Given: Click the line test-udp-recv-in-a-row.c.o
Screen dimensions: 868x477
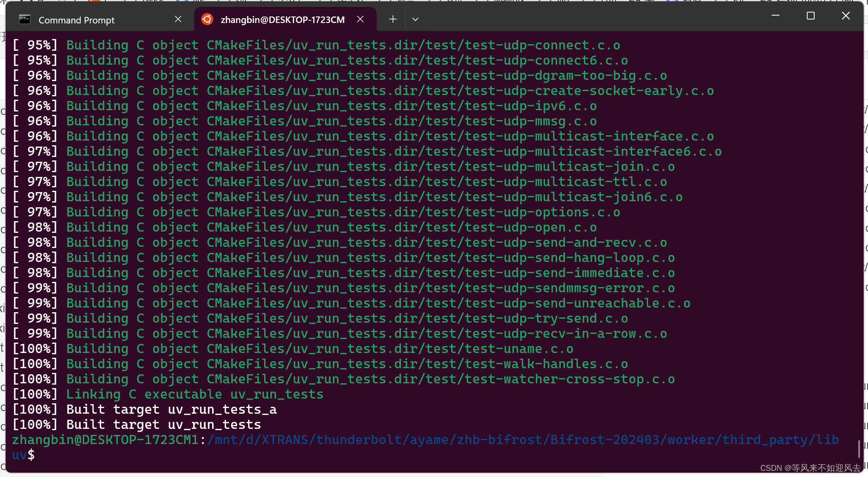Looking at the screenshot, I should point(340,333).
